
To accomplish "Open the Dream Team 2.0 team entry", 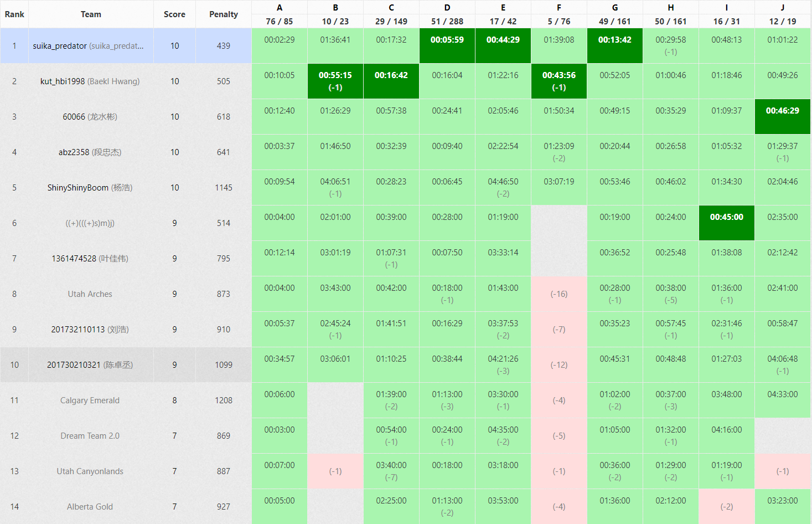I will [90, 436].
